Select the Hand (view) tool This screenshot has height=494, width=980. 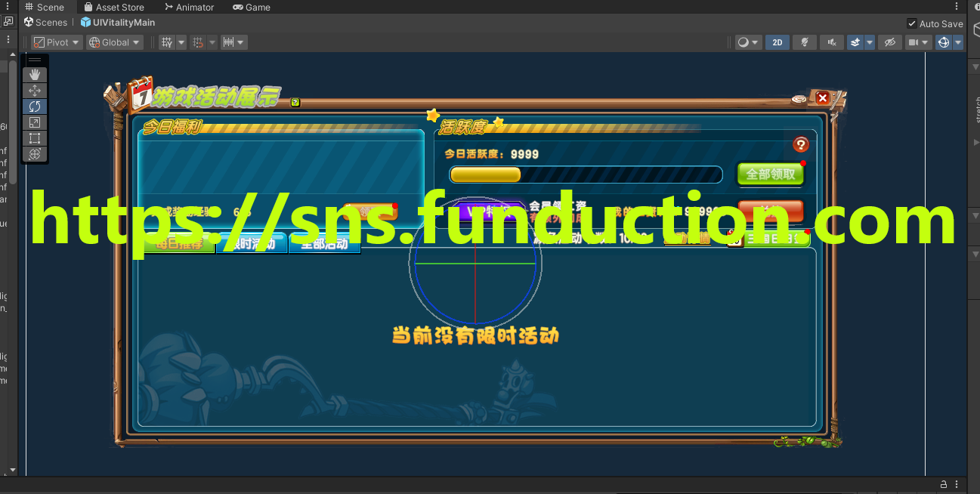point(35,75)
